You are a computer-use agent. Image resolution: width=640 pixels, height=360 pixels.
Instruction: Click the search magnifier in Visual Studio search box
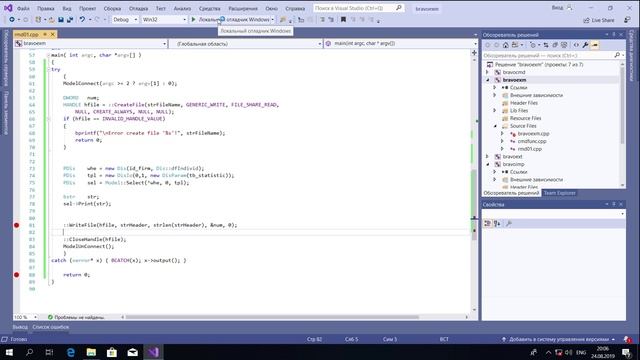tap(399, 8)
